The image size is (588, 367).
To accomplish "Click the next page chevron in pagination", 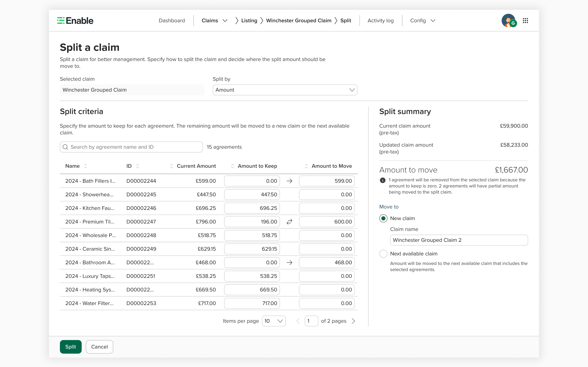I will (x=354, y=321).
